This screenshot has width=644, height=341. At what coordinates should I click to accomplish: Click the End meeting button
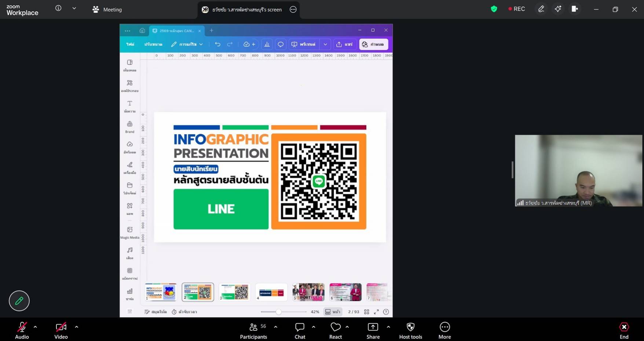tap(624, 330)
